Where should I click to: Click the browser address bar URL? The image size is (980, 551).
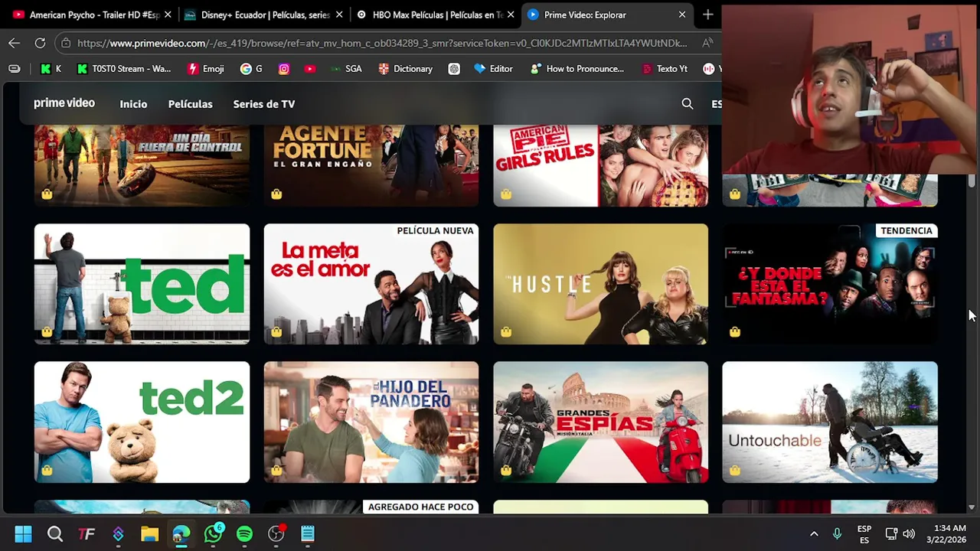382,43
